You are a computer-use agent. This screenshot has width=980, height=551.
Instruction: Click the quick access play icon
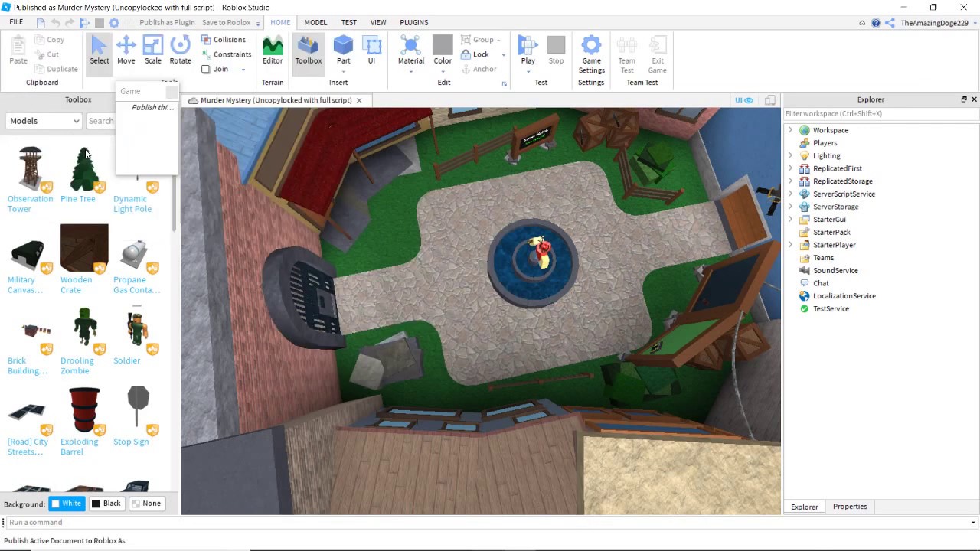pos(84,23)
